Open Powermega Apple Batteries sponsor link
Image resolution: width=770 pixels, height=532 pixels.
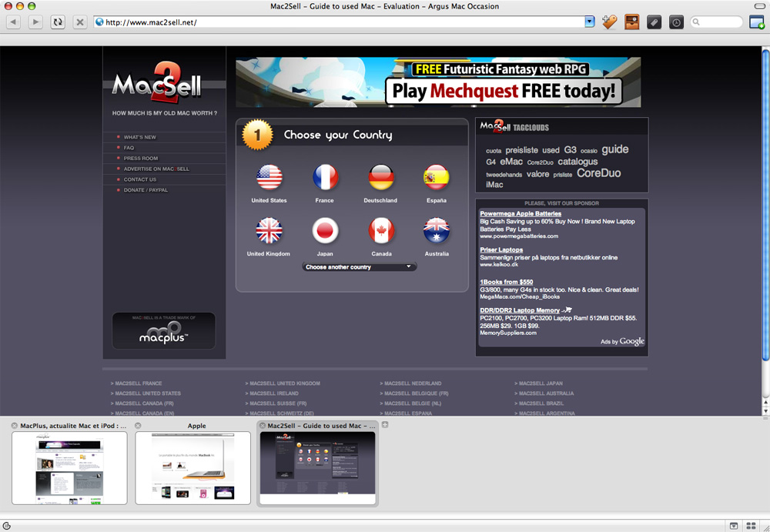point(521,214)
